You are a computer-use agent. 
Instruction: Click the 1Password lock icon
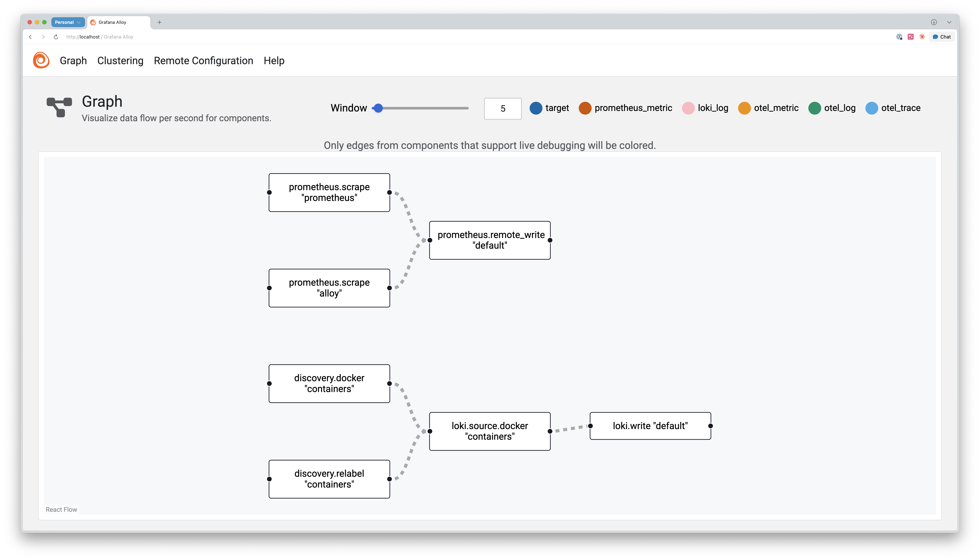tap(899, 36)
